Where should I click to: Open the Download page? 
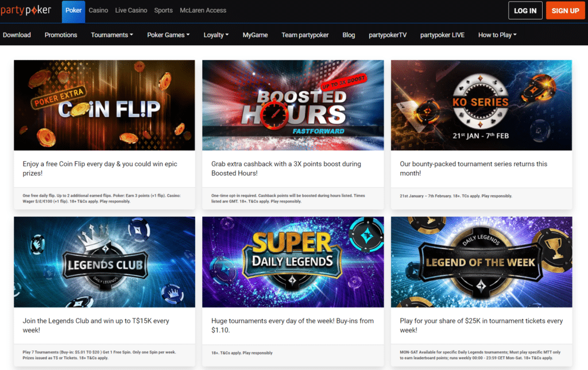[17, 35]
